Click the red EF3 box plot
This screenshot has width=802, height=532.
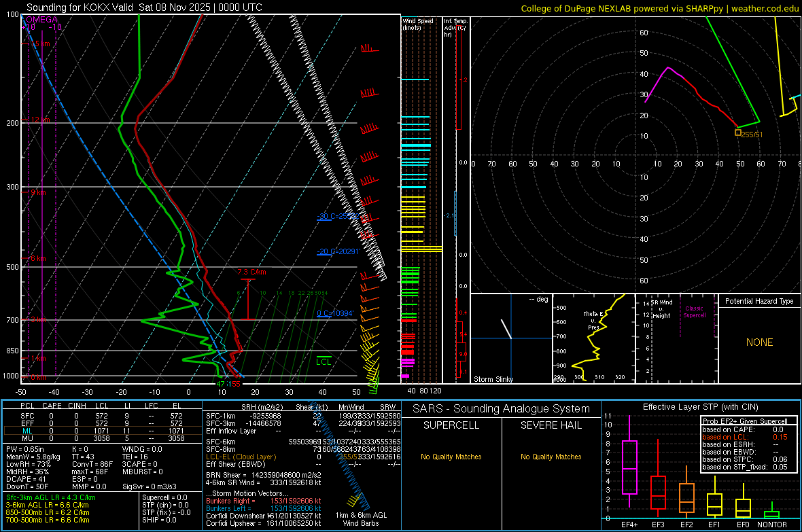658,478
